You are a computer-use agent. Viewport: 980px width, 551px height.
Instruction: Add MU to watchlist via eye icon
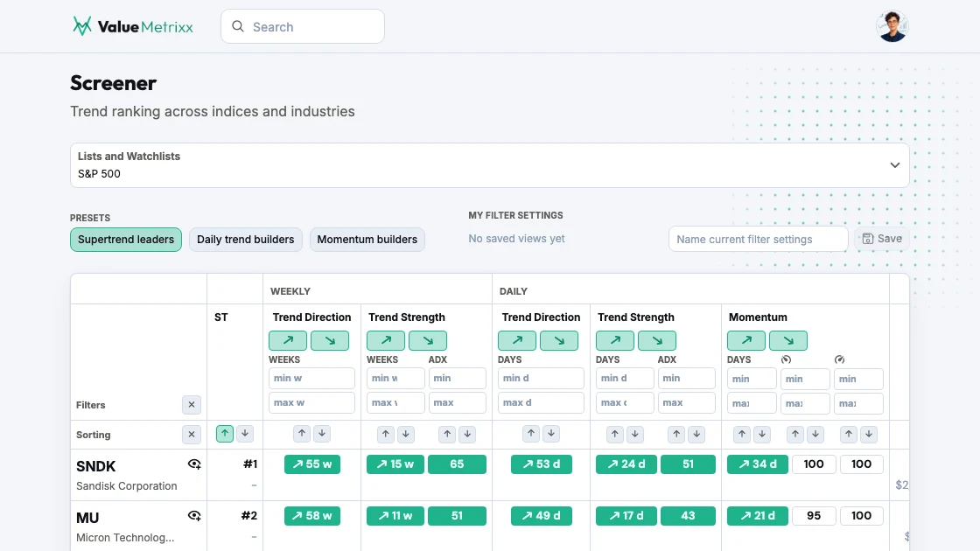194,516
